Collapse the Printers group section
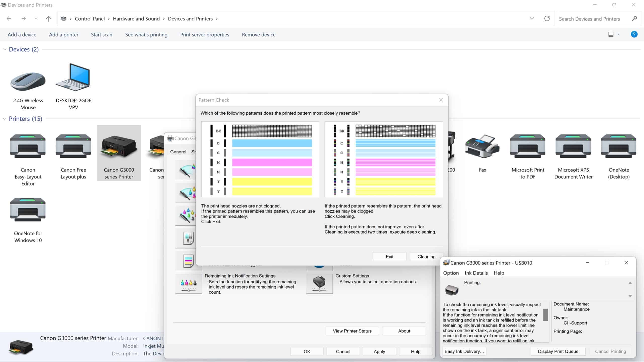Viewport: 644px width, 362px height. pos(5,119)
